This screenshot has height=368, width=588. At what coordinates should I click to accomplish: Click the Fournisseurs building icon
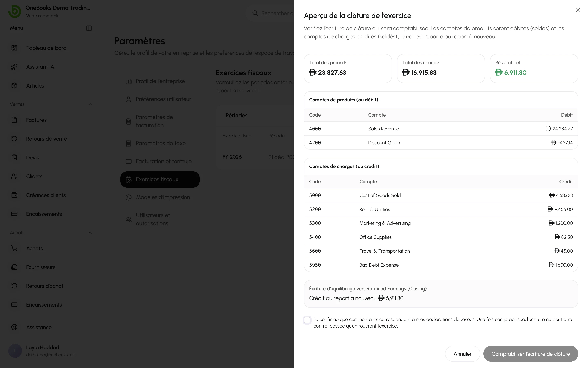point(14,267)
